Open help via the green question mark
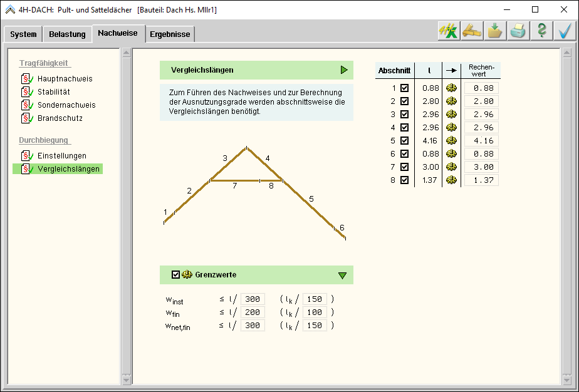Image resolution: width=579 pixels, height=392 pixels. [x=541, y=31]
